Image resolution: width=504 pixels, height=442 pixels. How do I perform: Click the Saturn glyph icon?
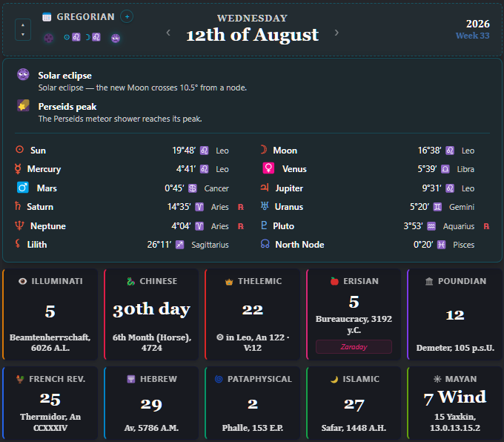pyautogui.click(x=18, y=206)
